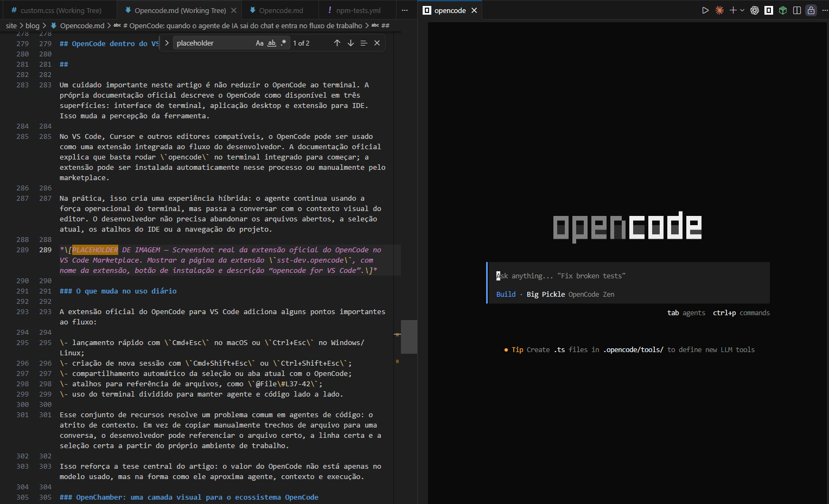Toggle the editor group lock icon
The width and height of the screenshot is (829, 504).
(x=811, y=10)
